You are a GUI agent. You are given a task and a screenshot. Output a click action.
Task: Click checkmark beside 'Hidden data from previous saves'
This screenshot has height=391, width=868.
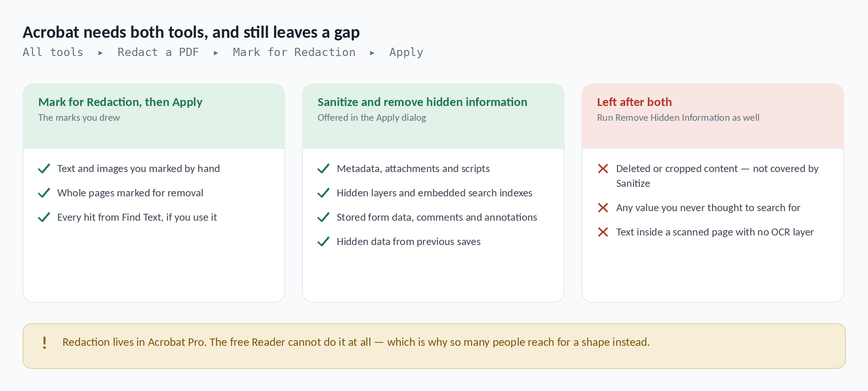[x=324, y=242]
